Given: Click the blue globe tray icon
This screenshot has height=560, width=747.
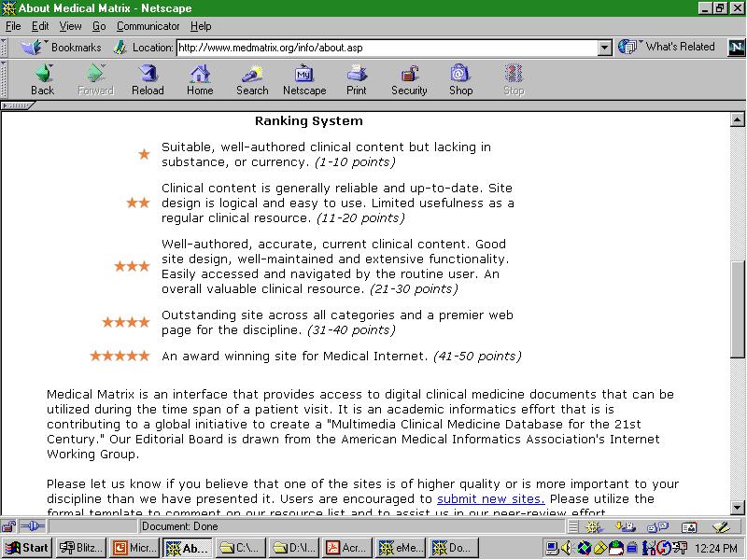Looking at the screenshot, I should (x=585, y=548).
